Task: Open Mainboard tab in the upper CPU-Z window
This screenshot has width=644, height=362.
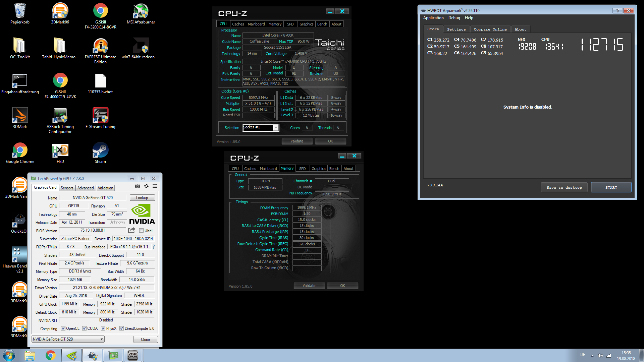Action: point(256,24)
